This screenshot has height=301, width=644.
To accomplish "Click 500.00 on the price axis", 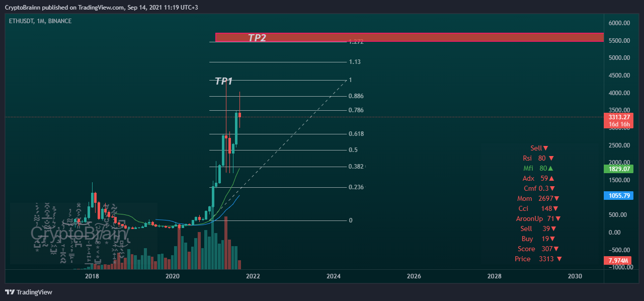I will [x=619, y=215].
